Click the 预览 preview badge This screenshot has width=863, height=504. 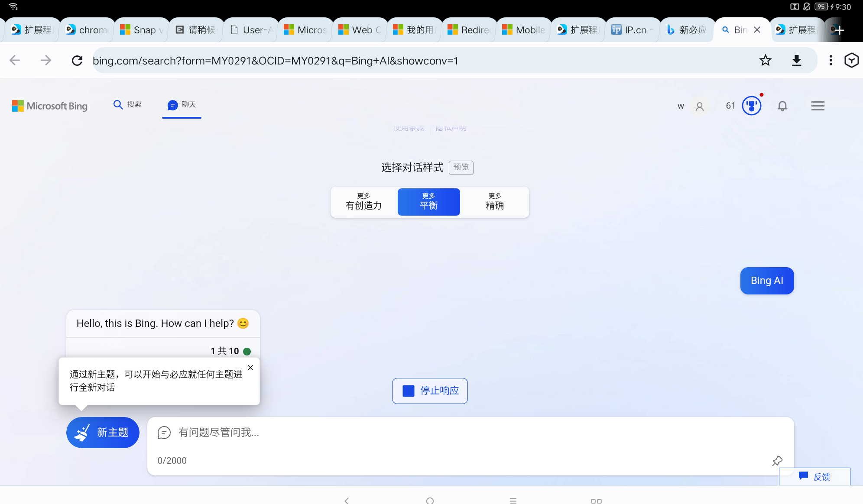461,167
